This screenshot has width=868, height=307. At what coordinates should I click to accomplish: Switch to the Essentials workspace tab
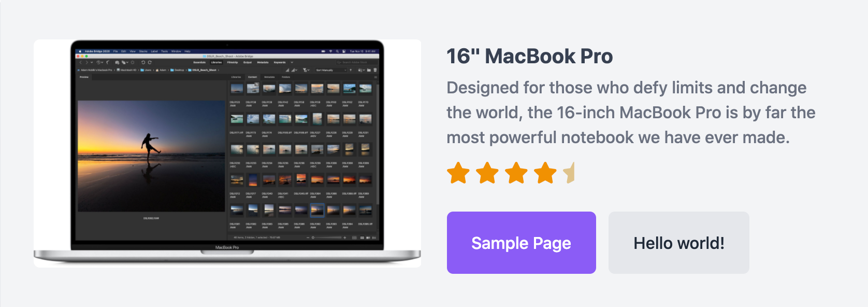tap(199, 62)
